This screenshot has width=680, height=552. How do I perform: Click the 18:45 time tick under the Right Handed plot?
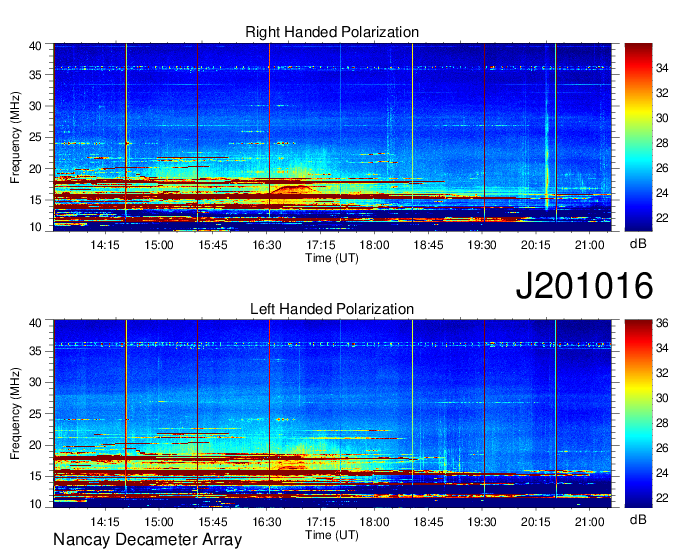click(x=428, y=245)
